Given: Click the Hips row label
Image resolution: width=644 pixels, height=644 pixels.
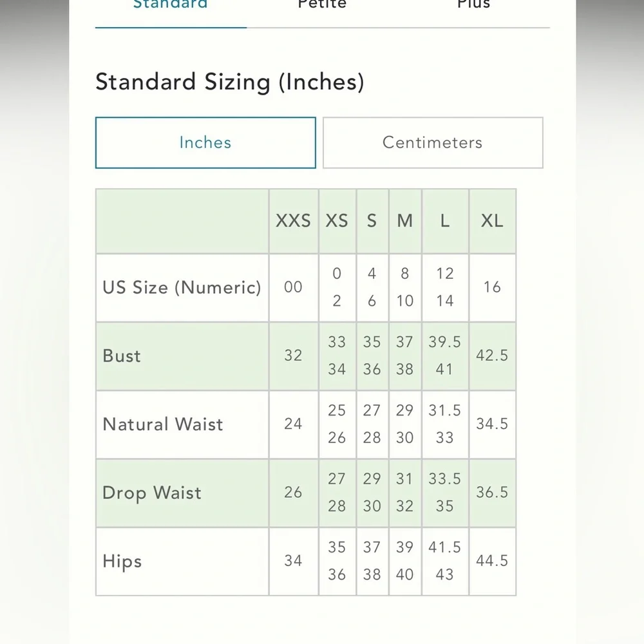Looking at the screenshot, I should click(122, 561).
